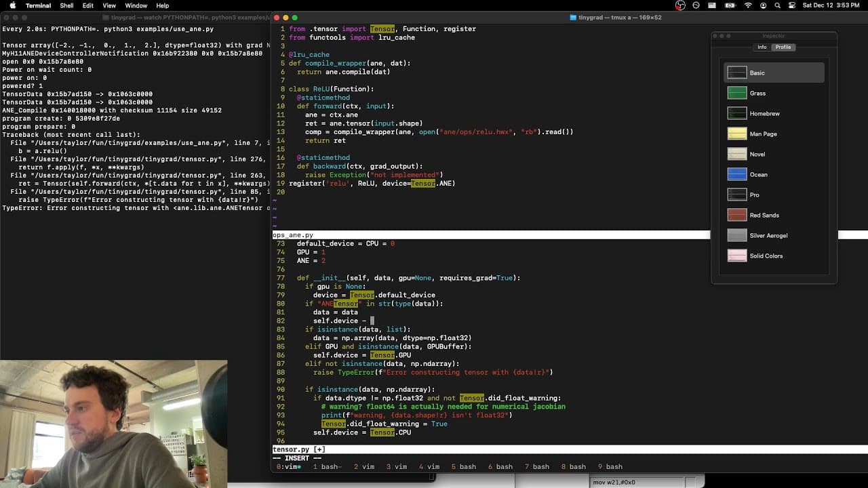Click the Wi-Fi status icon
Image resolution: width=868 pixels, height=488 pixels.
click(748, 5)
